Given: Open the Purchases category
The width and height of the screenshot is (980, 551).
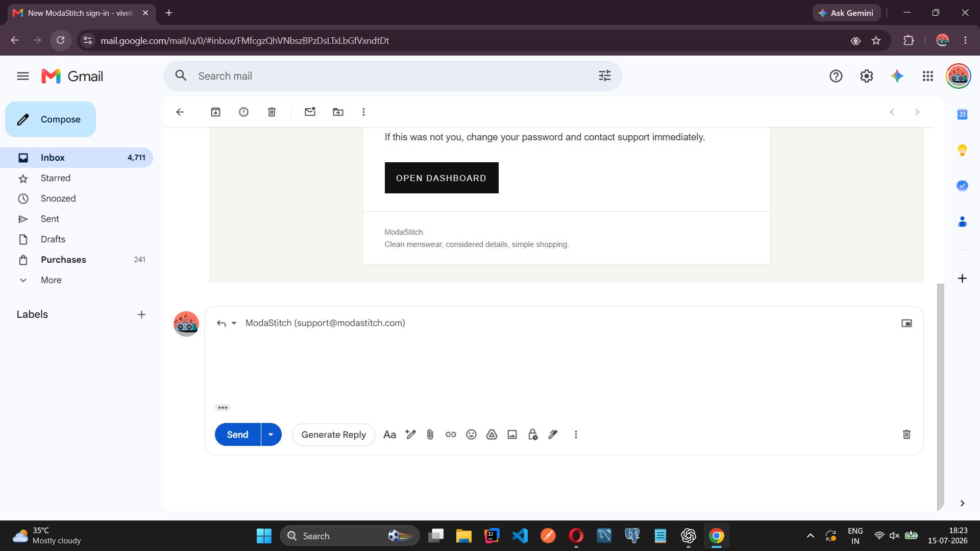Looking at the screenshot, I should tap(77, 260).
